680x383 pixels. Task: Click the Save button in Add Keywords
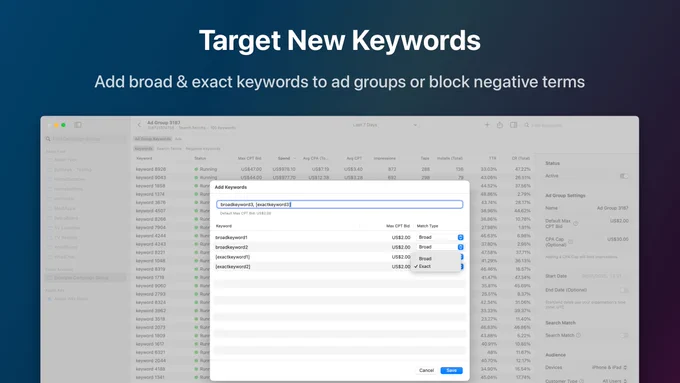coord(451,370)
